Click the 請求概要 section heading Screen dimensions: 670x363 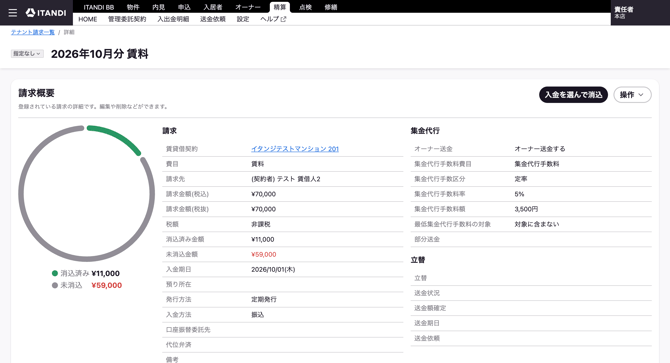pyautogui.click(x=36, y=93)
